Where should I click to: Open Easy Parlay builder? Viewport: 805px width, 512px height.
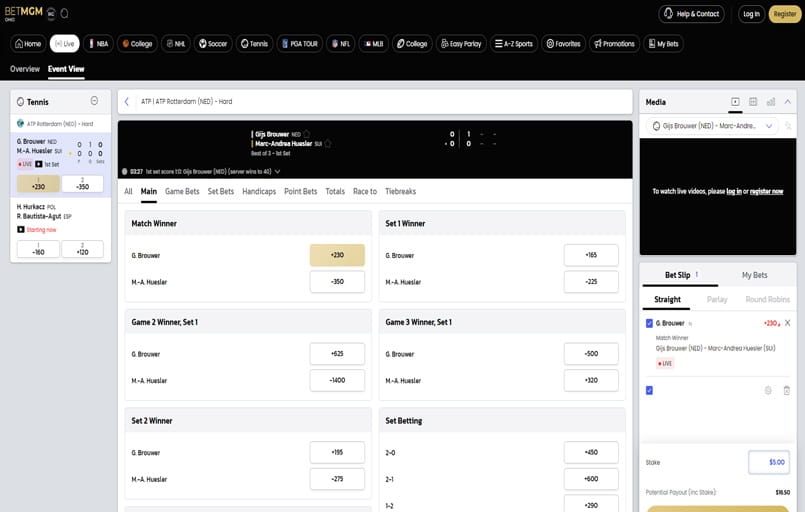click(461, 44)
